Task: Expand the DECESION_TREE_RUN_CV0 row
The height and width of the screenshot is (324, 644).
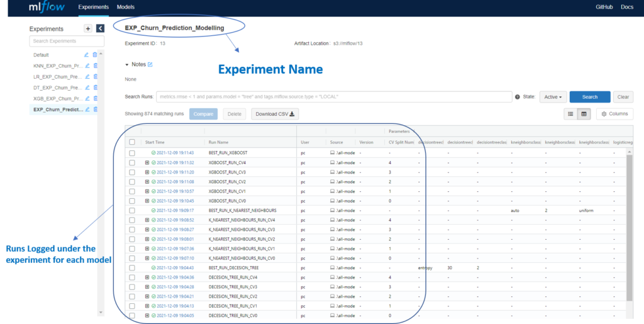Action: [147, 316]
